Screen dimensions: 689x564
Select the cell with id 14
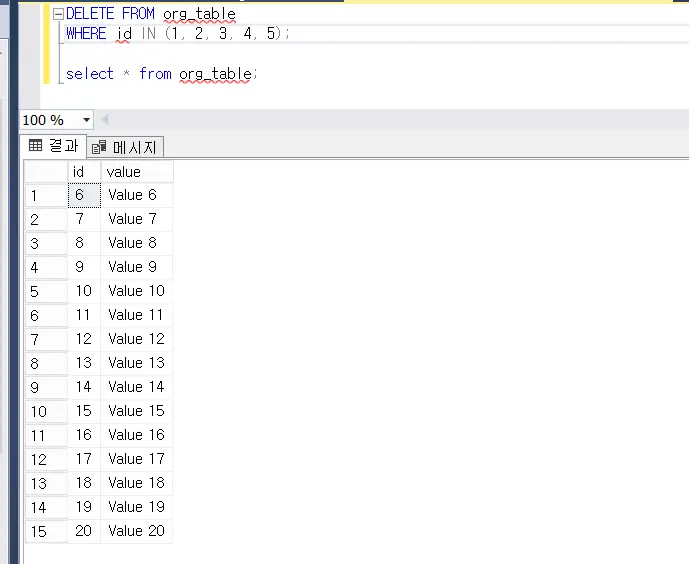click(84, 387)
